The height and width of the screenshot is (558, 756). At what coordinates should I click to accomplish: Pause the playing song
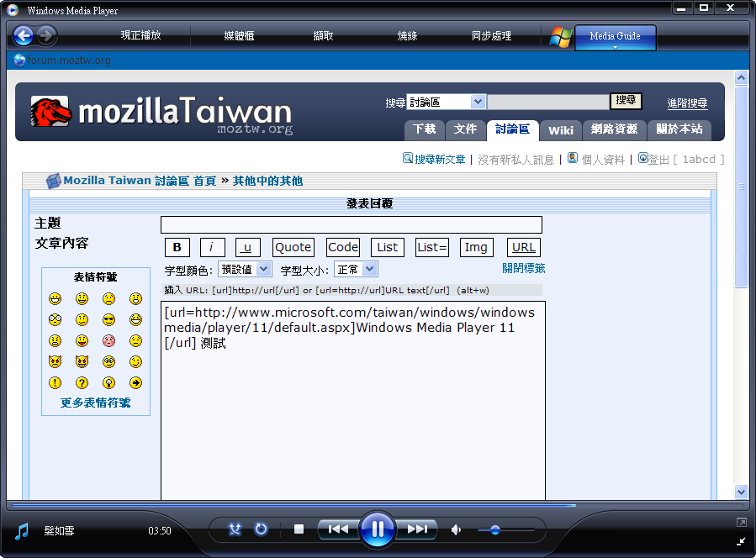[x=378, y=529]
